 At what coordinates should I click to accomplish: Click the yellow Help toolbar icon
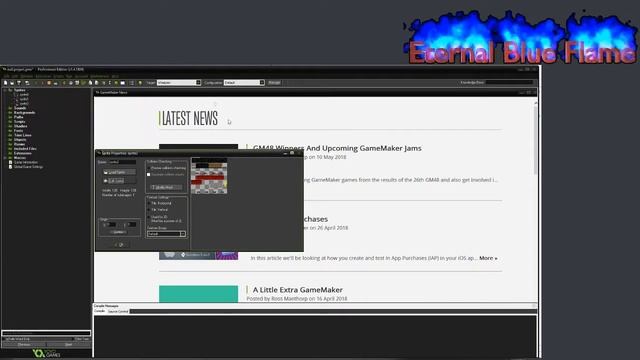(x=140, y=83)
